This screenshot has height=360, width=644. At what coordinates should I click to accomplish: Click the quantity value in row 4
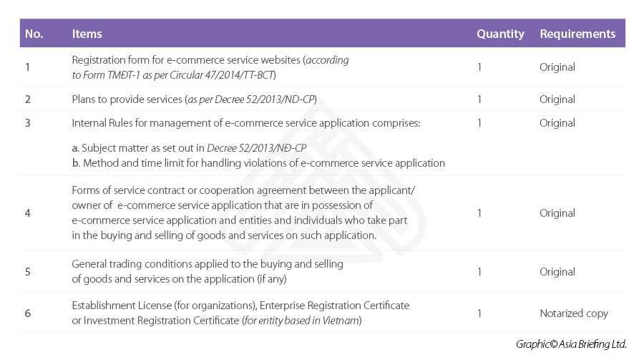click(479, 213)
